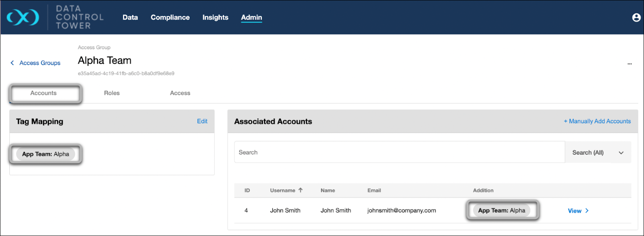
Task: View John Smith's account details
Action: point(578,211)
